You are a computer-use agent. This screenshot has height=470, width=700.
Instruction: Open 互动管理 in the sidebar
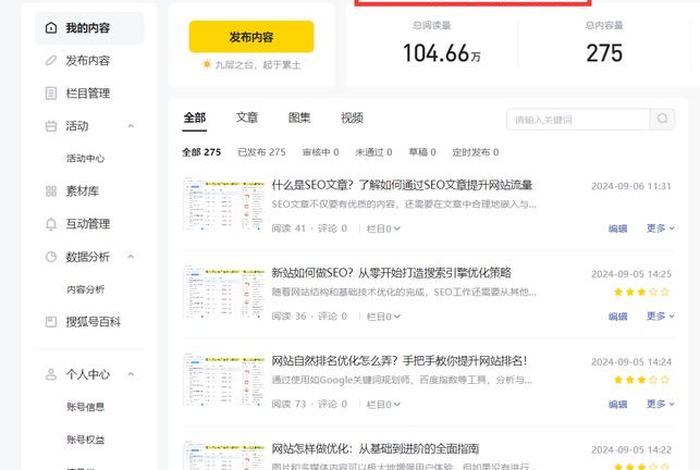[89, 224]
